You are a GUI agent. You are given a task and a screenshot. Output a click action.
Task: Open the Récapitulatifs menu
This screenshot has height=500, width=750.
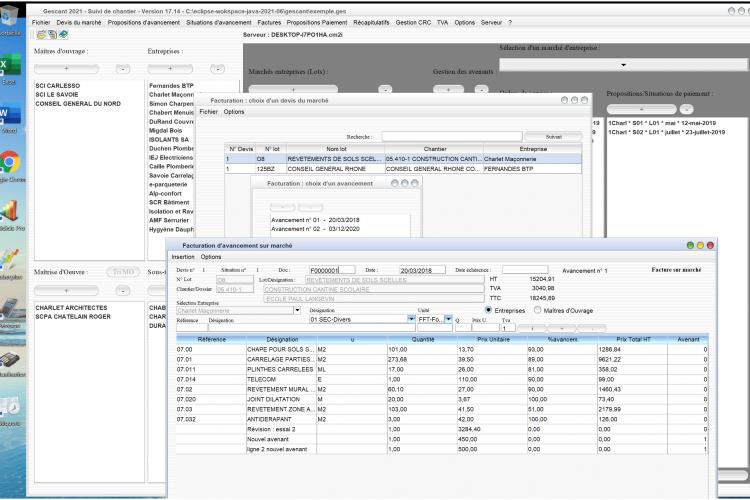click(x=371, y=22)
